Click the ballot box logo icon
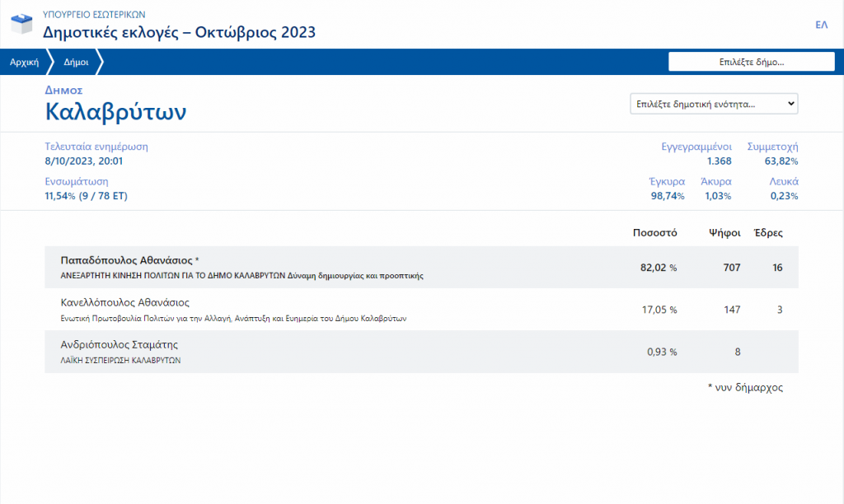The image size is (844, 504). (x=21, y=24)
